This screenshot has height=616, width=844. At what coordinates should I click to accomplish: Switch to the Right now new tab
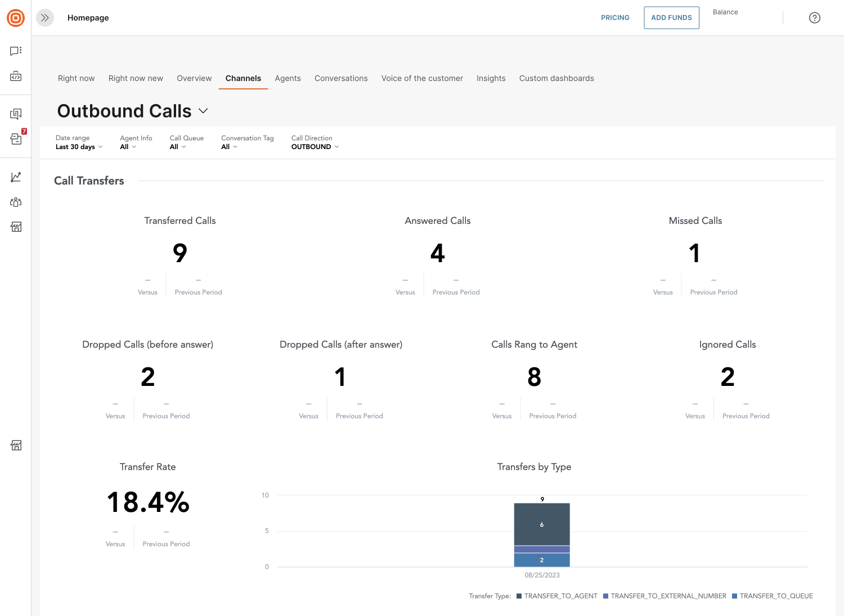pos(136,78)
